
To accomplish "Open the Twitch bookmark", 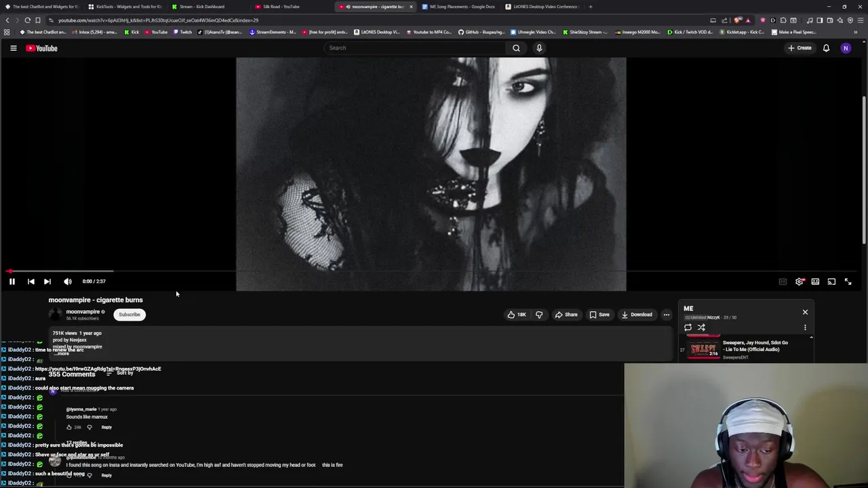I will pyautogui.click(x=182, y=32).
